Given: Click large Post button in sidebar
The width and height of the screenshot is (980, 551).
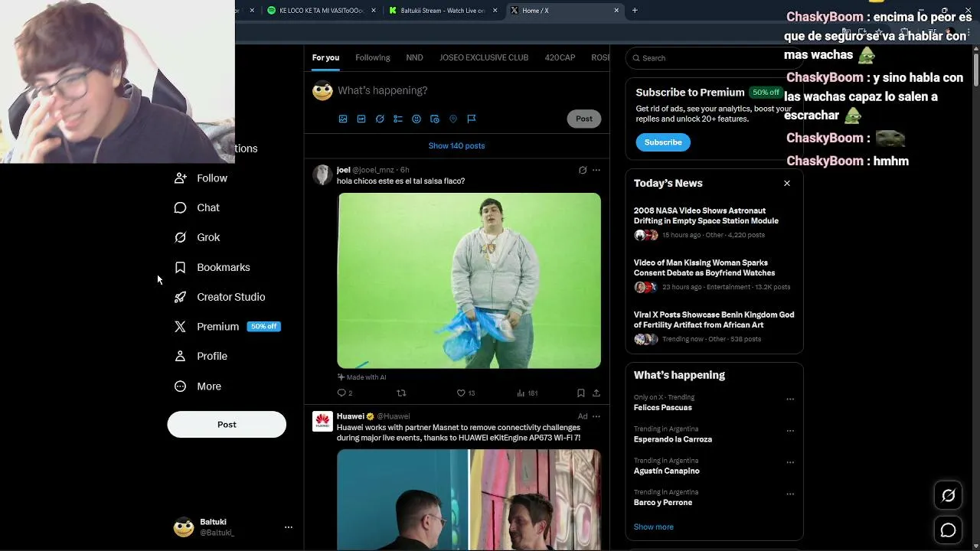Looking at the screenshot, I should coord(227,425).
